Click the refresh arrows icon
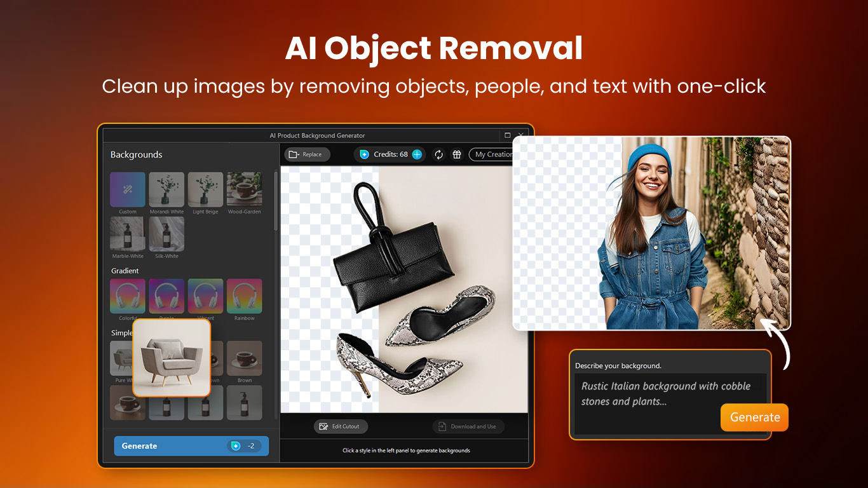 pos(438,154)
